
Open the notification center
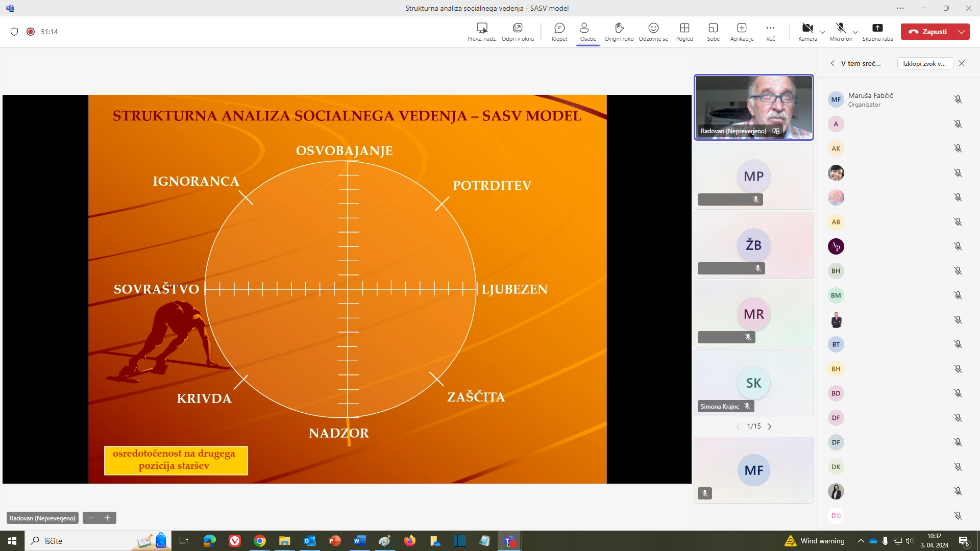pyautogui.click(x=964, y=541)
